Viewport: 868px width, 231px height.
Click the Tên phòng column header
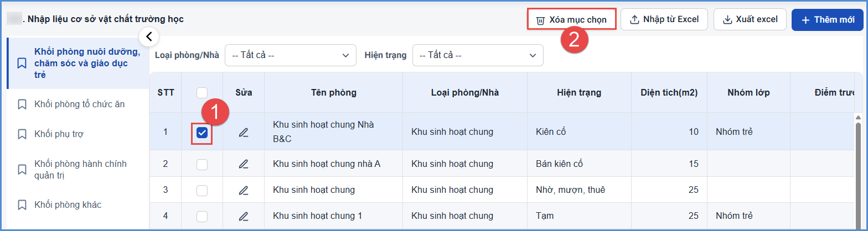pyautogui.click(x=334, y=93)
